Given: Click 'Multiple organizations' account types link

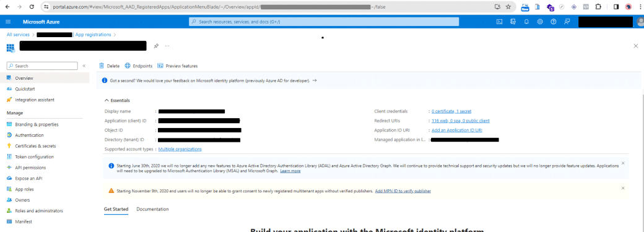Looking at the screenshot, I should coord(180,149).
